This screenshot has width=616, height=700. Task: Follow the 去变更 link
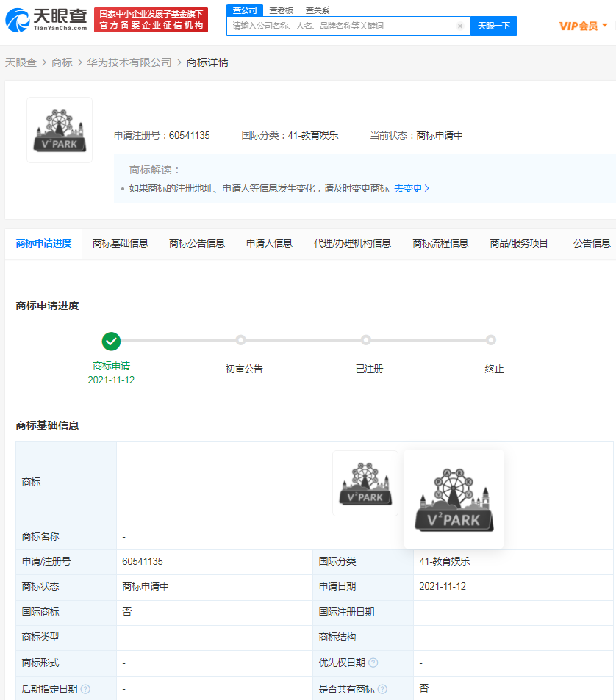coord(412,188)
